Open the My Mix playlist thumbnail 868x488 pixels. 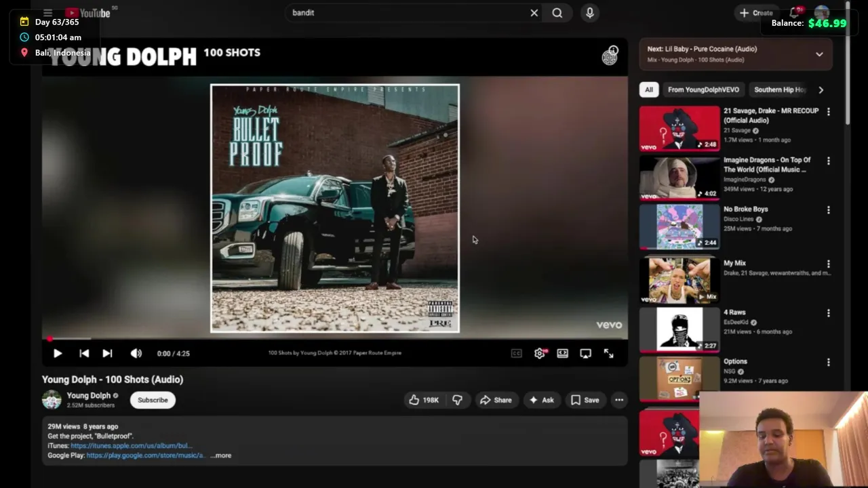[x=679, y=279]
